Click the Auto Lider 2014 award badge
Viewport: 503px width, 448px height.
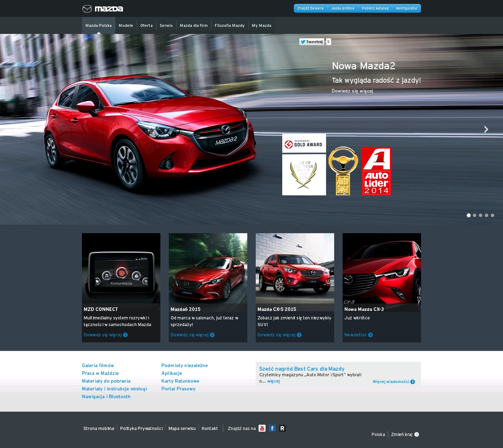377,171
